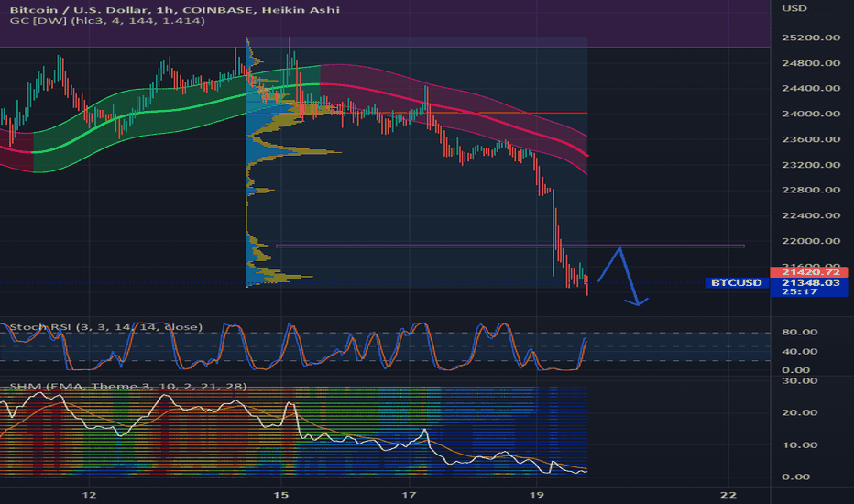Select the Stoch RSI indicator legend
Screen dimensions: 854x504
point(106,327)
